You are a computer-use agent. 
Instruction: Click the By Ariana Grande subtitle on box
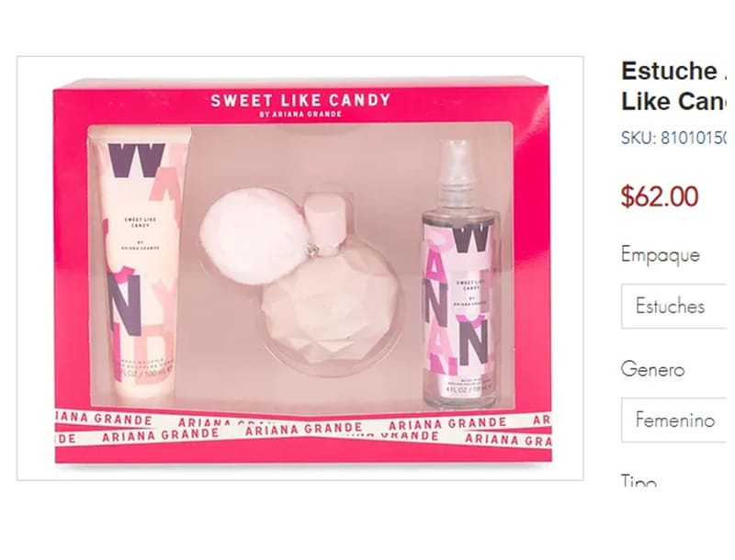(x=300, y=114)
